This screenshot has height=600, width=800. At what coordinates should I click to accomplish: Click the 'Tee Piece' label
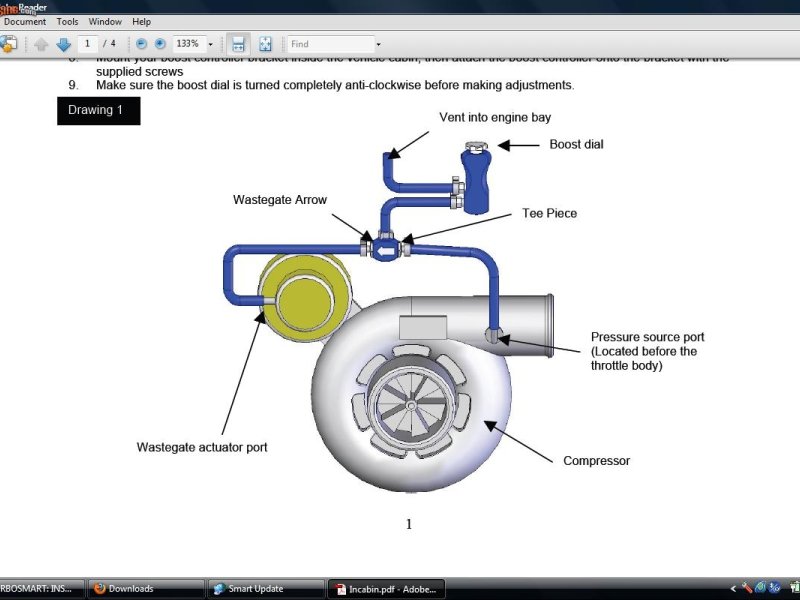[x=549, y=213]
